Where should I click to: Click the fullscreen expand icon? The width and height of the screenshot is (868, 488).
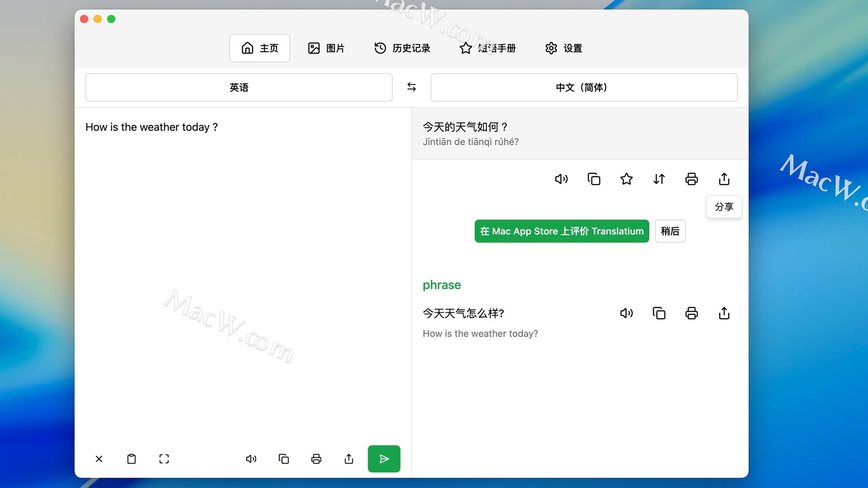click(x=164, y=459)
